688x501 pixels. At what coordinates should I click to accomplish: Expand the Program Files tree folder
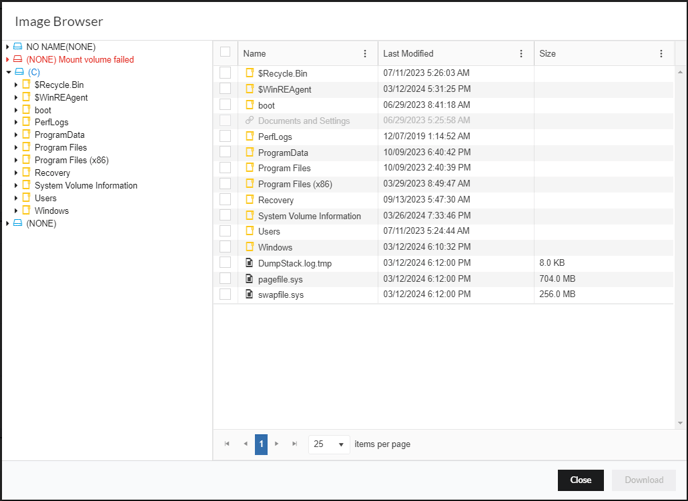point(16,147)
